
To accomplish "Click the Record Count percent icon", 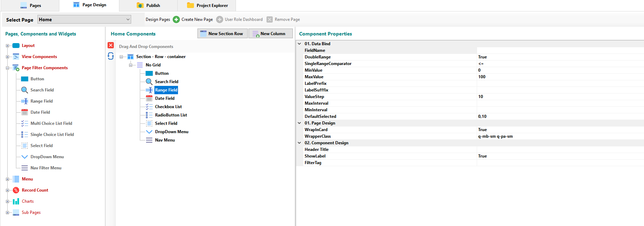I will pyautogui.click(x=16, y=190).
